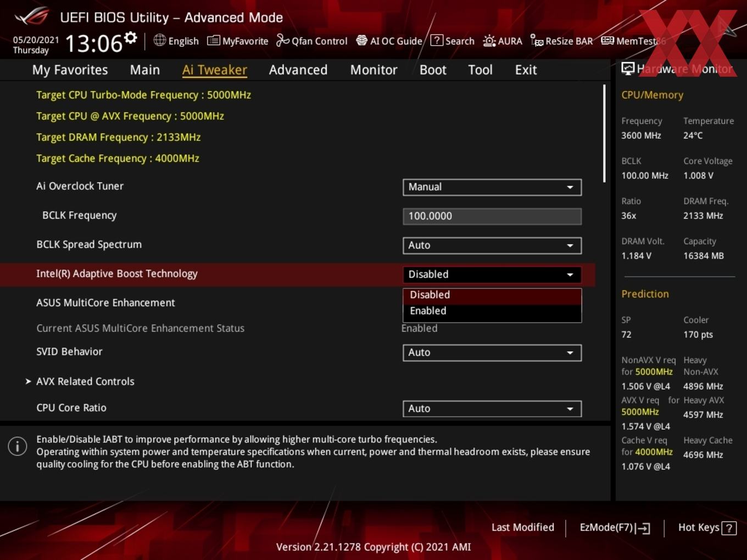This screenshot has height=560, width=747.
Task: Open Hot Keys help
Action: (x=707, y=528)
